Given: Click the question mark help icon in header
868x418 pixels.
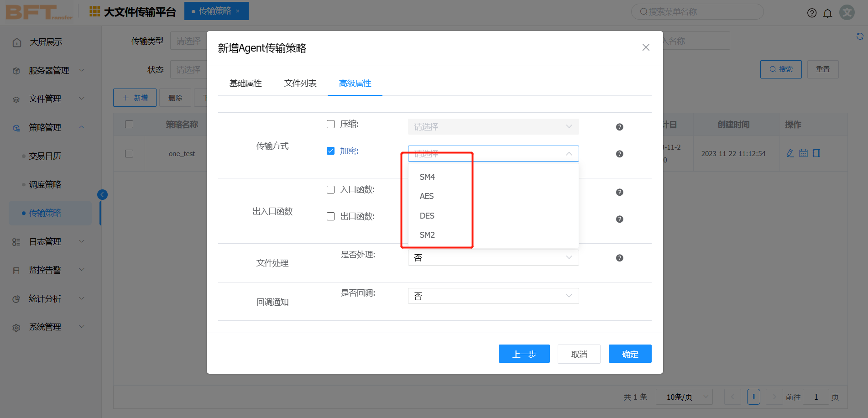Looking at the screenshot, I should coord(811,13).
